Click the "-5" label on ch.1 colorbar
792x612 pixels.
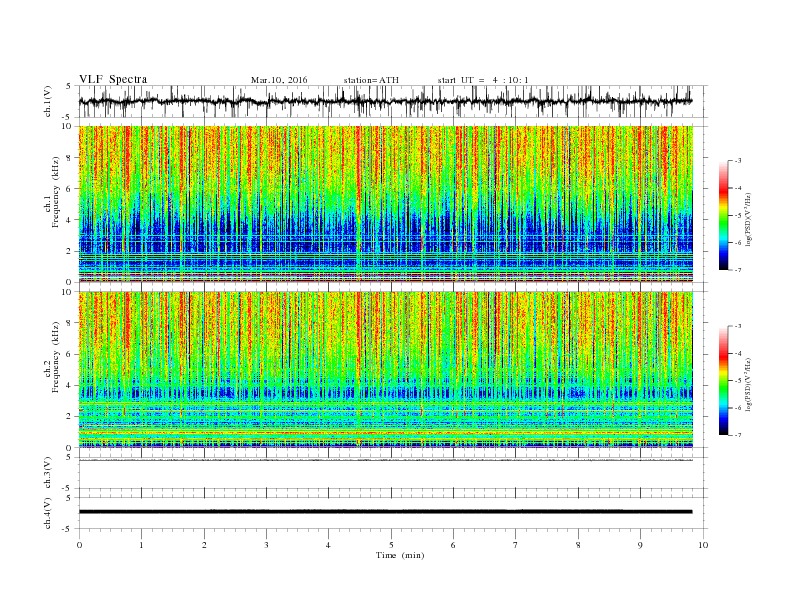tap(737, 216)
